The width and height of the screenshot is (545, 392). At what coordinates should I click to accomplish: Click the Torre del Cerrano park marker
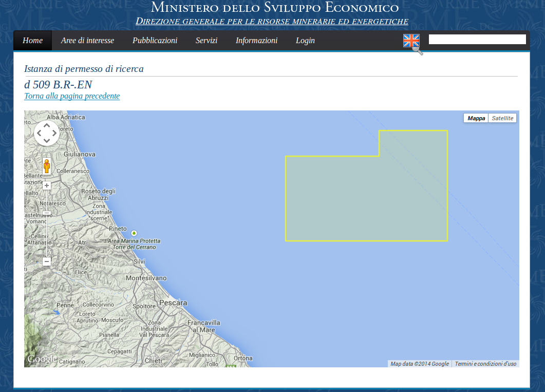coord(134,233)
